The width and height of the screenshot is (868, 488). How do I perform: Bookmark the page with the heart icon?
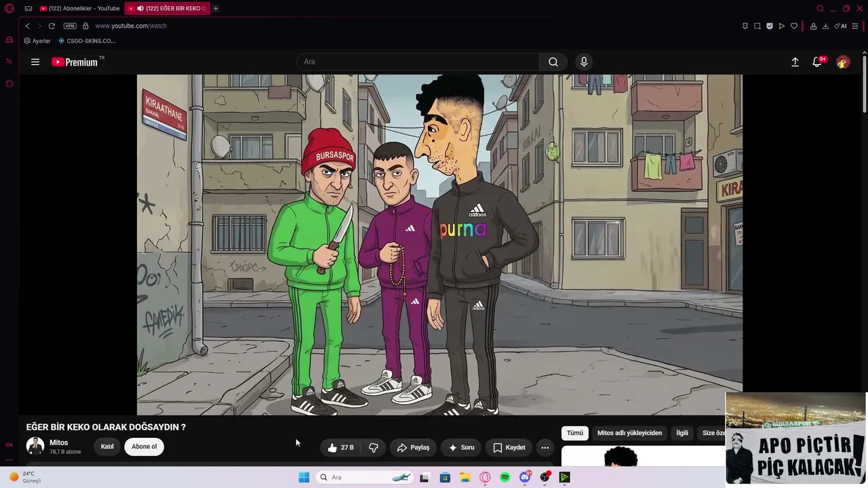794,26
